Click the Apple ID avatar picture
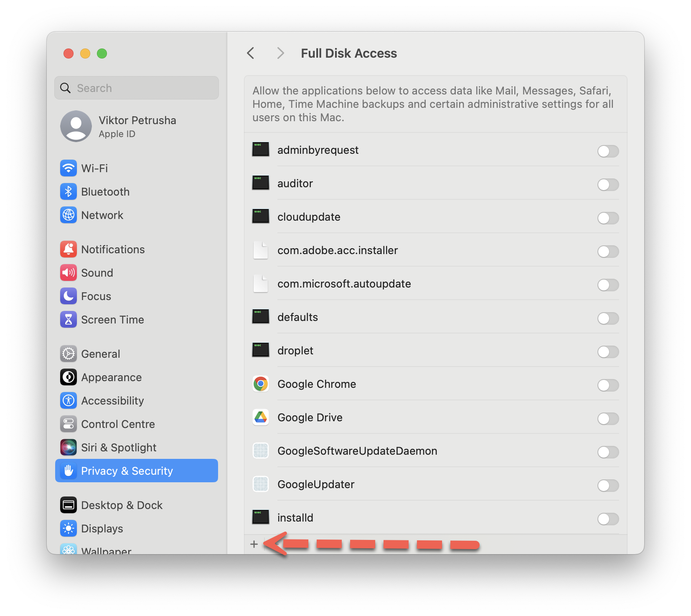 click(x=76, y=126)
